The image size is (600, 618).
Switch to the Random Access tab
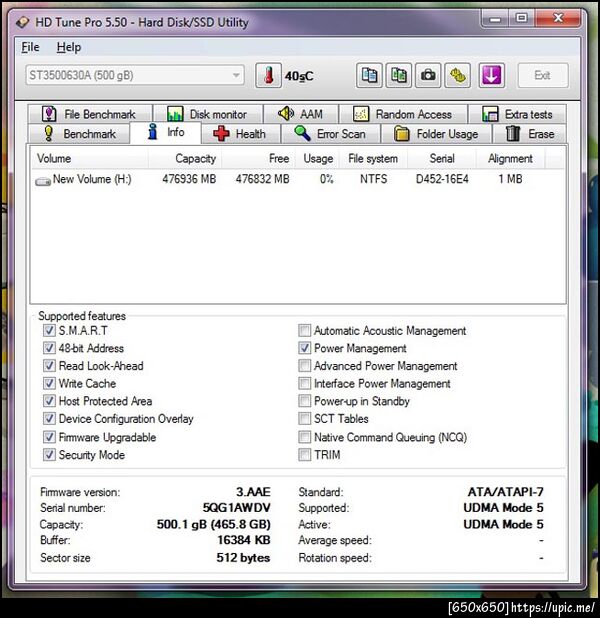[403, 114]
